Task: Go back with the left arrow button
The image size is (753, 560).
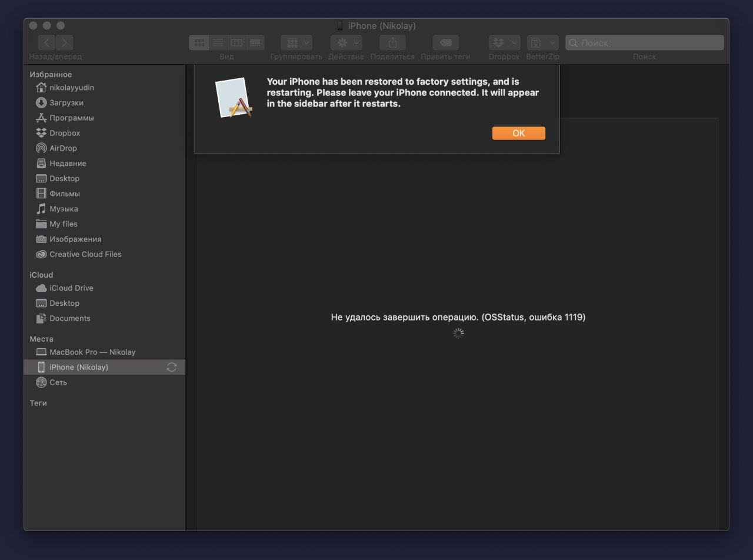Action: coord(47,42)
